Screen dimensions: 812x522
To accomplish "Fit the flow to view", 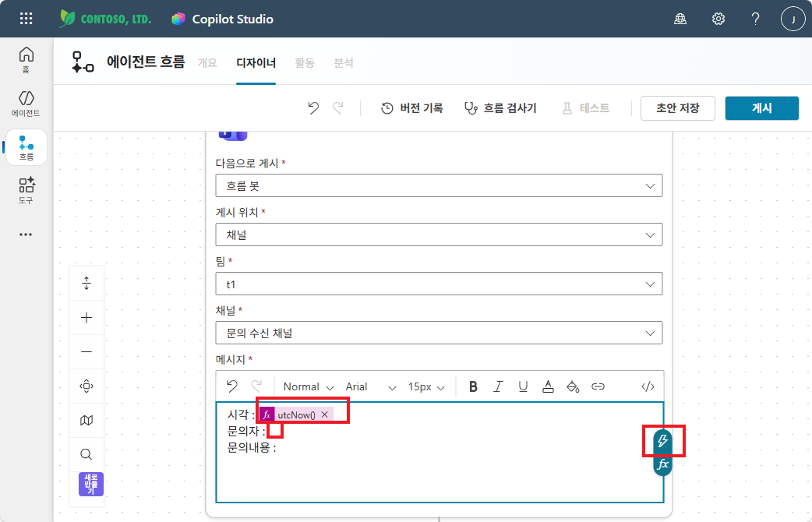I will (86, 386).
